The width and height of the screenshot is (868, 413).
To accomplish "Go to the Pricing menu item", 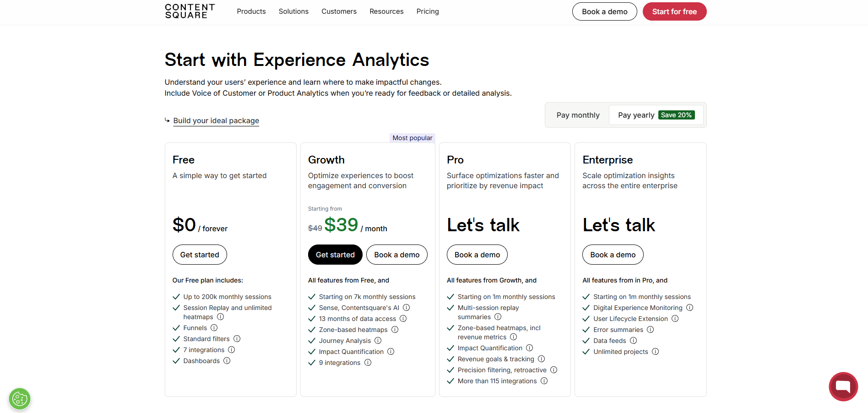I will coord(427,11).
